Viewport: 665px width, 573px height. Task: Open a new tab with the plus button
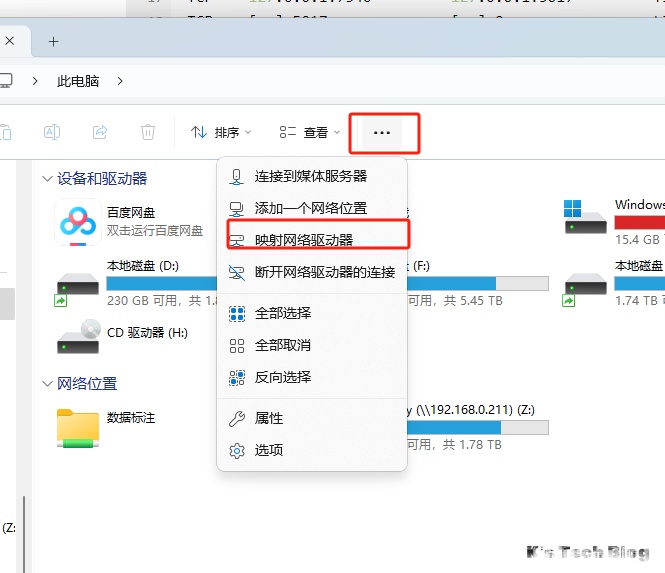tap(54, 41)
